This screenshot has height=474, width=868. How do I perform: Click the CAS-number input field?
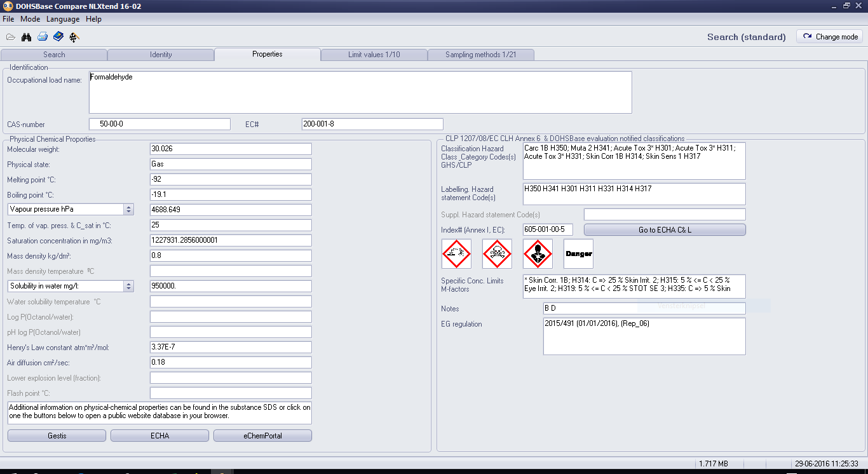[x=159, y=124]
